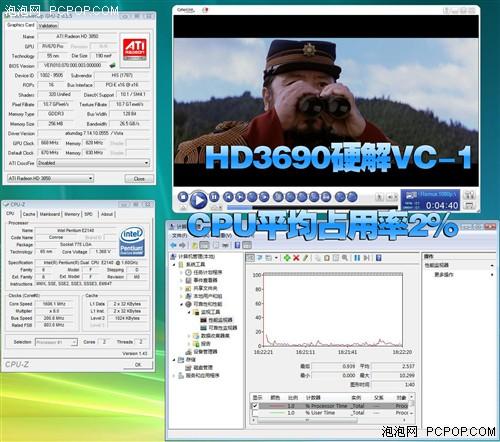
Task: Open the Mainboard tab in CPU-Z
Action: point(50,214)
